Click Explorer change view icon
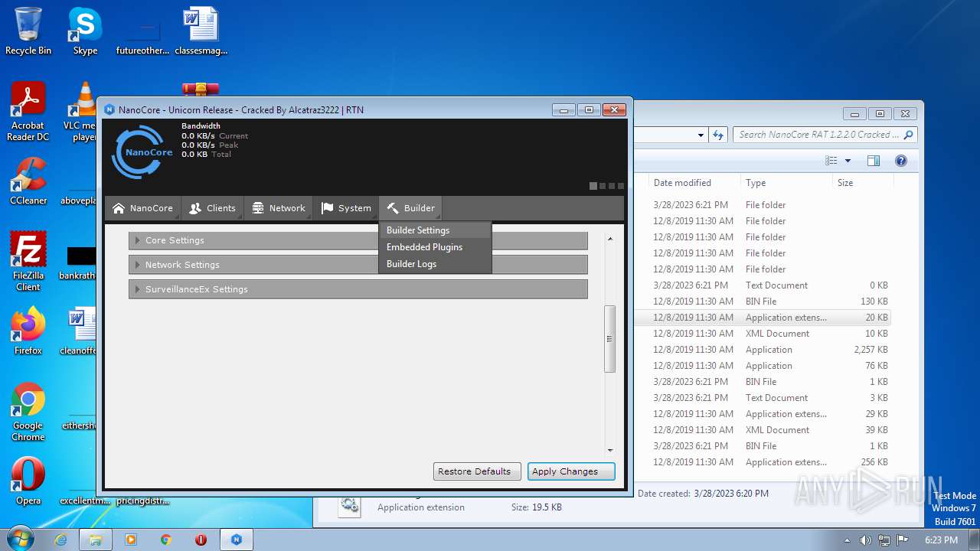 click(831, 161)
